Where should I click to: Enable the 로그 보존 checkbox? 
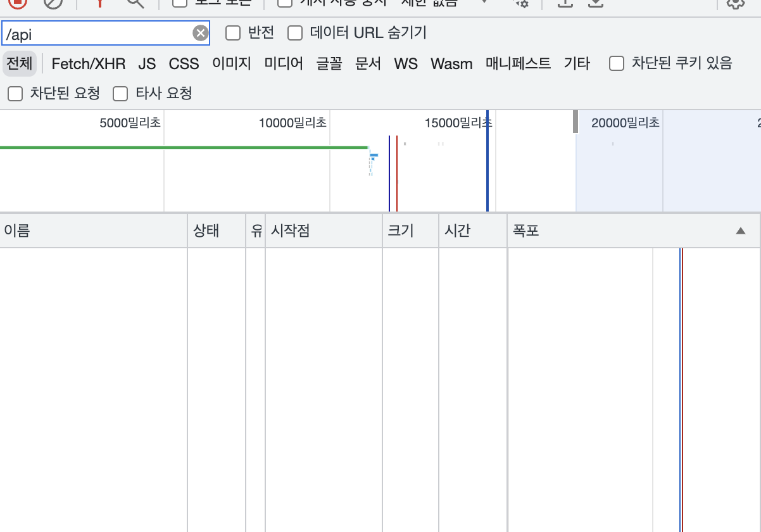[179, 3]
